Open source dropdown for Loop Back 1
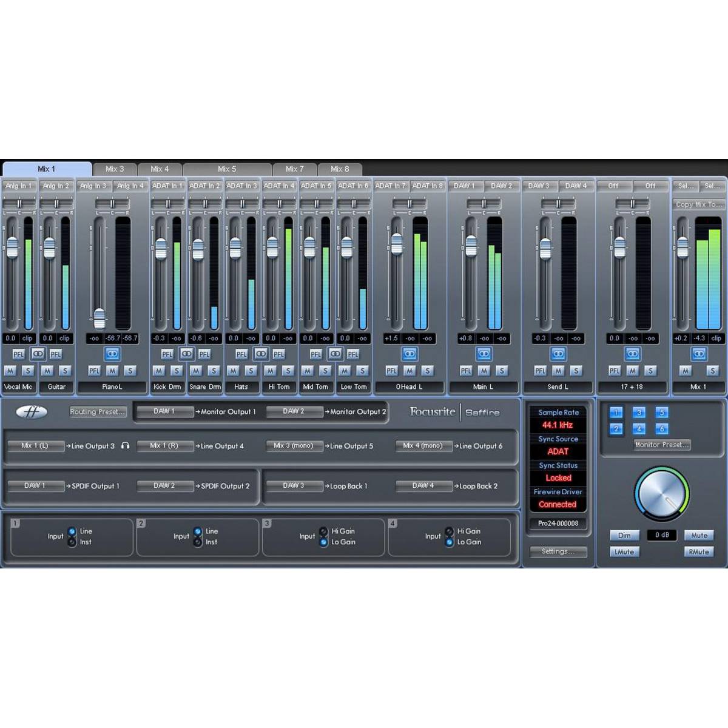The width and height of the screenshot is (728, 728). 294,486
